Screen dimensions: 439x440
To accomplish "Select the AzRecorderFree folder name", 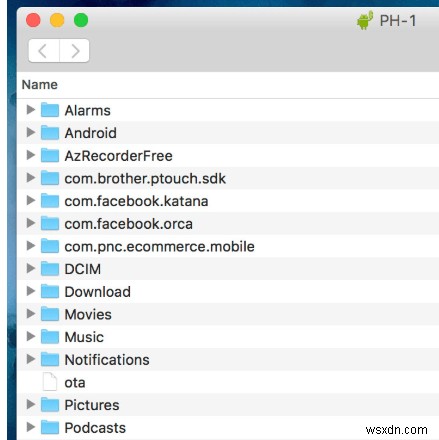I will [118, 156].
